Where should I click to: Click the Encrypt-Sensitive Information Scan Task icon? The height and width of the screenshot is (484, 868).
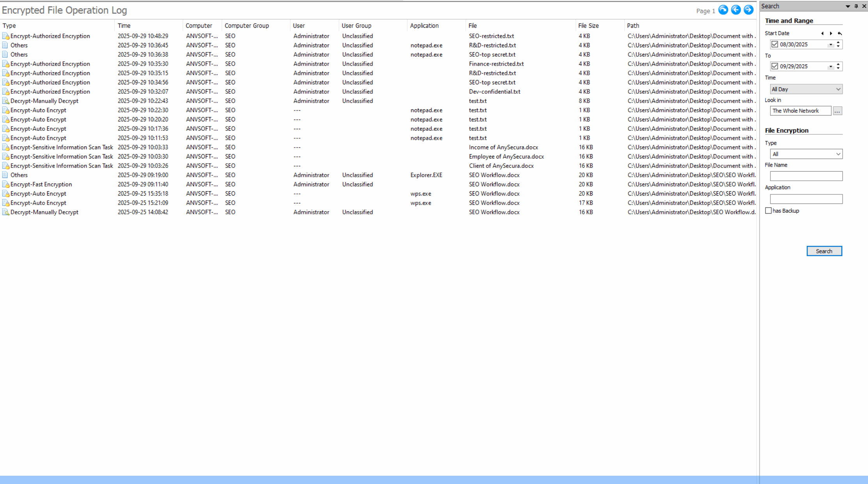[6, 147]
